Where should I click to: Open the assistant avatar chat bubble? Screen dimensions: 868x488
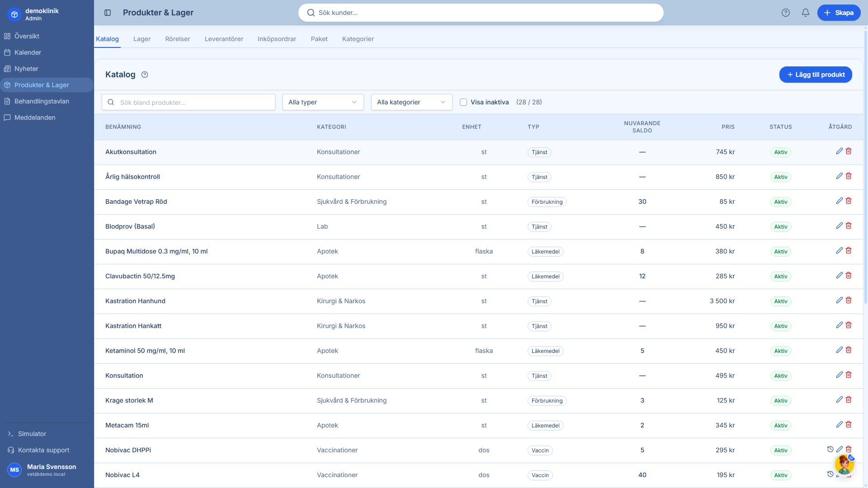click(844, 465)
